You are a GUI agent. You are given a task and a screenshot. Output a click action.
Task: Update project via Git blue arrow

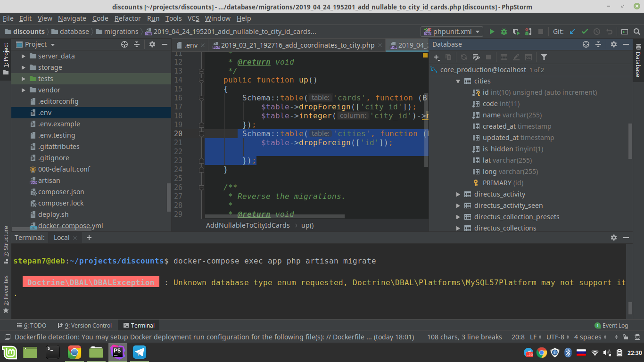(x=572, y=32)
